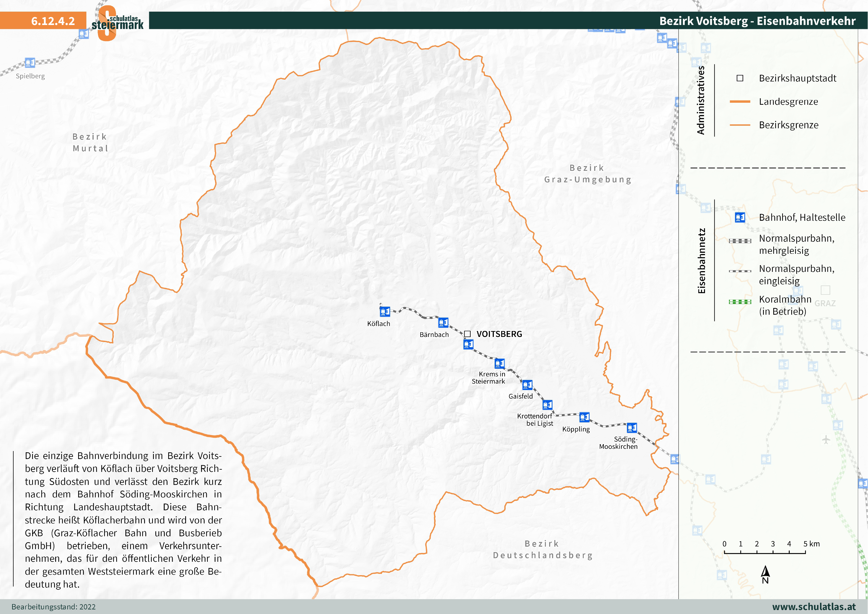Click the orange Landesgrenze legend line
The height and width of the screenshot is (614, 868).
point(740,102)
